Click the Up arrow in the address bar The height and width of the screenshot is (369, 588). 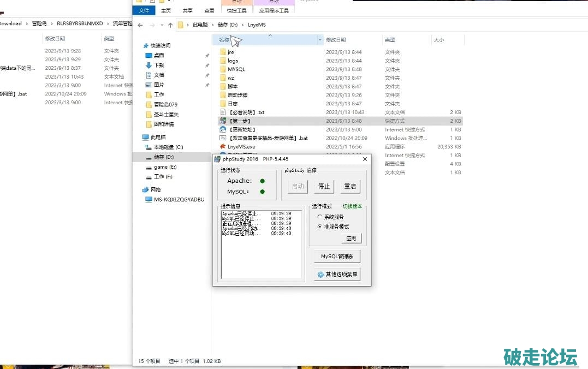click(x=170, y=25)
